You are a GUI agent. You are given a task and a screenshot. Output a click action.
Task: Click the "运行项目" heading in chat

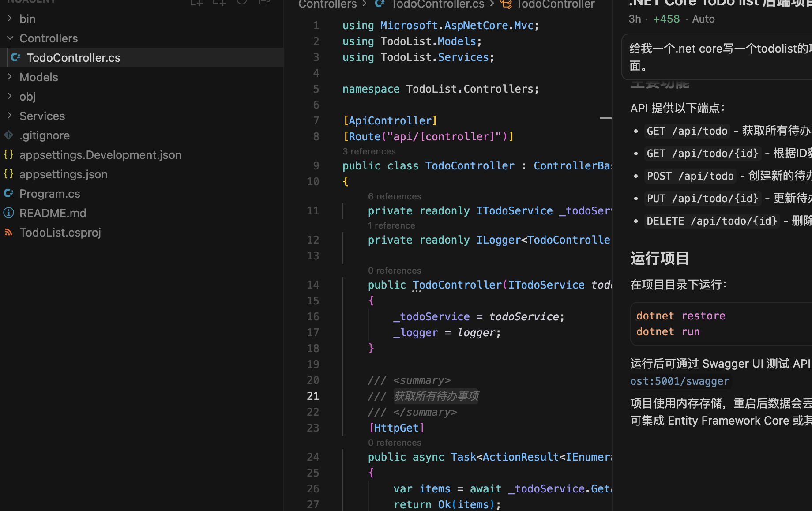660,259
